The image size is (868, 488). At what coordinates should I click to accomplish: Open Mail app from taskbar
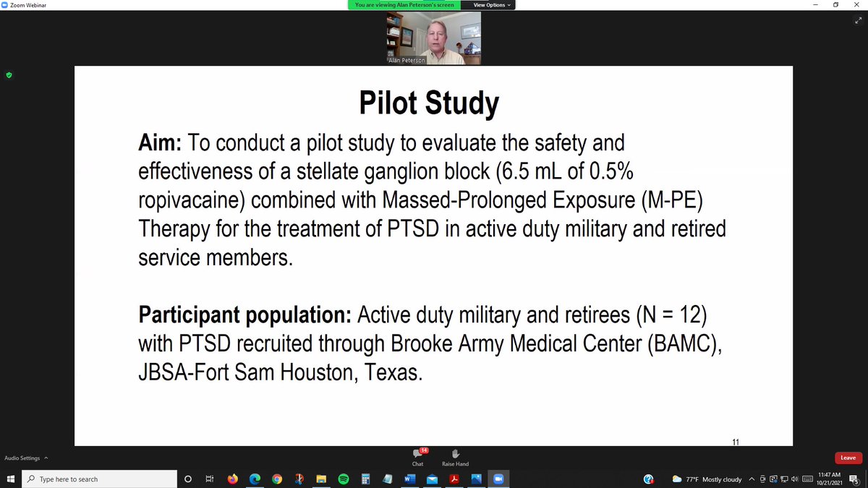[432, 479]
